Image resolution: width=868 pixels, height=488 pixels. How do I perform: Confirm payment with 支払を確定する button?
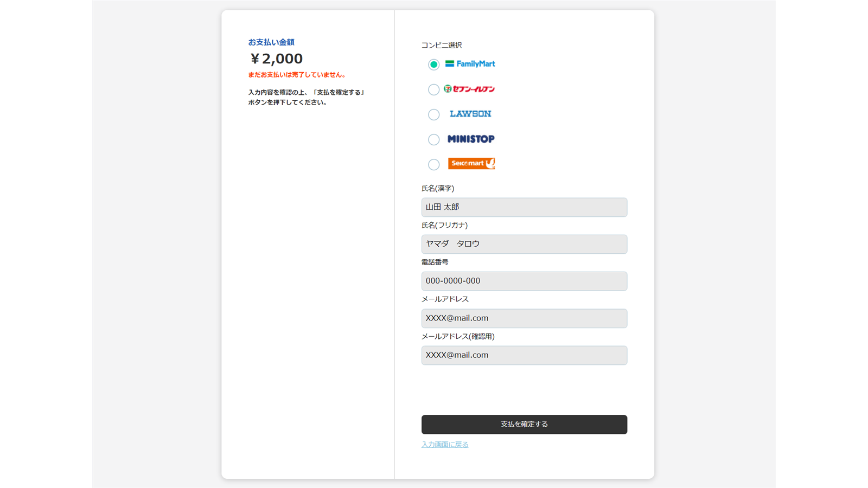coord(524,425)
